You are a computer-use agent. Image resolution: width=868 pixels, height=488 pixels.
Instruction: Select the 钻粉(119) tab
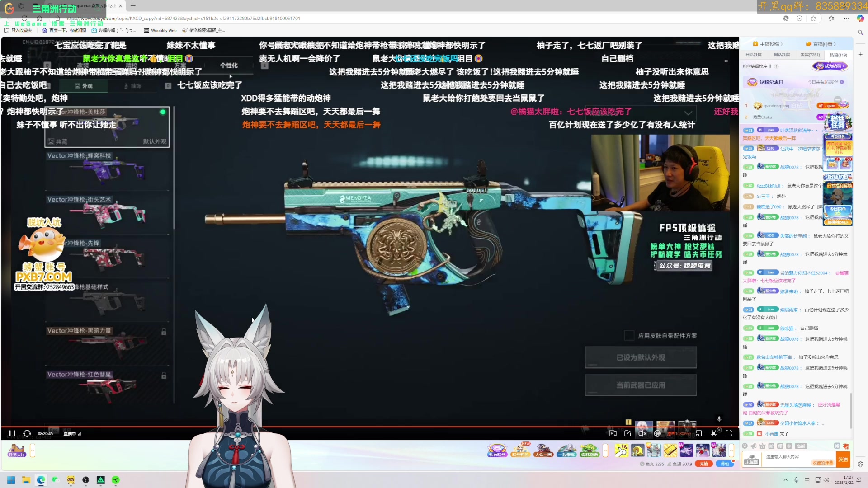tap(839, 55)
